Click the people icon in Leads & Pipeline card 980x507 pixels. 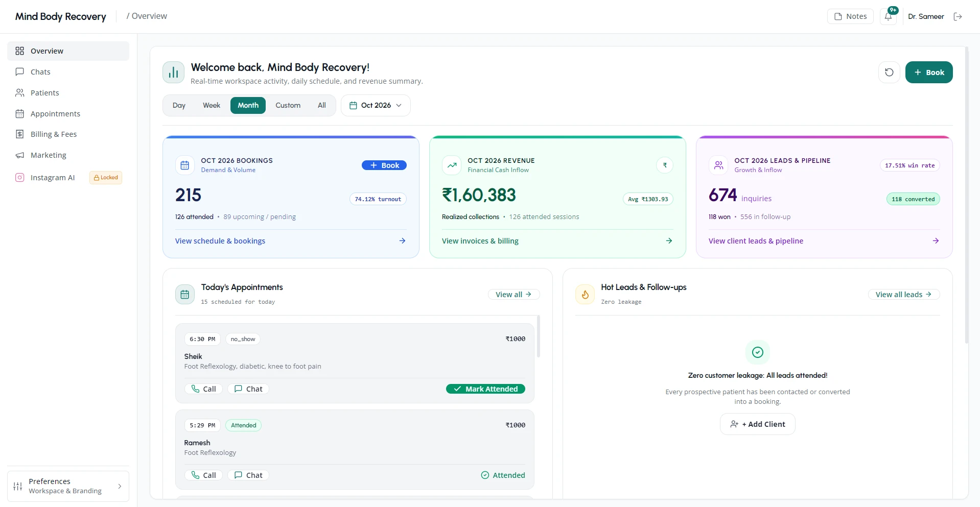718,165
